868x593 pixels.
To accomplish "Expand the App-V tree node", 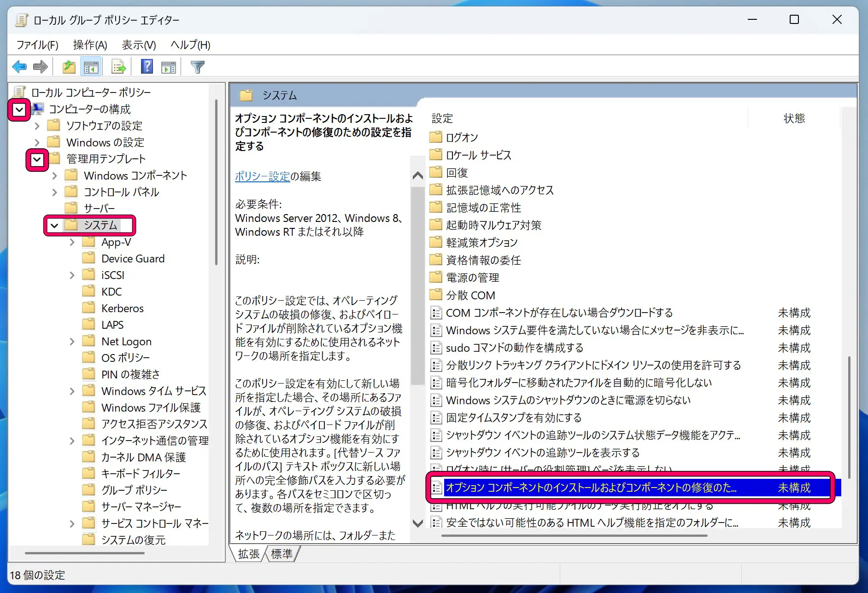I will point(72,242).
